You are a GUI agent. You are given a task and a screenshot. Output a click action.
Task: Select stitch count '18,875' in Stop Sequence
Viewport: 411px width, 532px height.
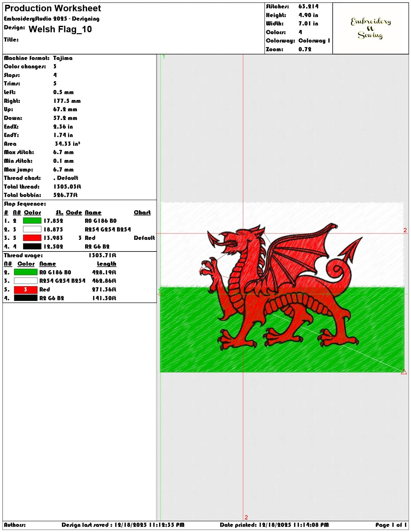click(54, 230)
